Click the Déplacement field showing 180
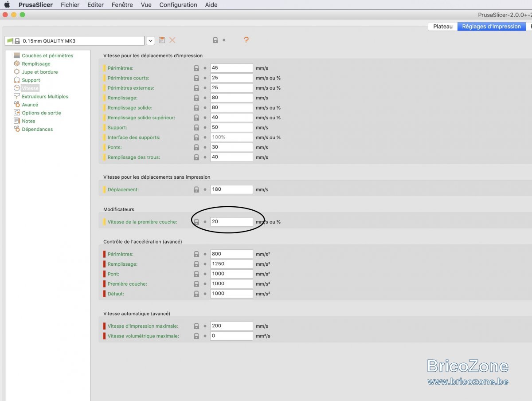 point(231,189)
